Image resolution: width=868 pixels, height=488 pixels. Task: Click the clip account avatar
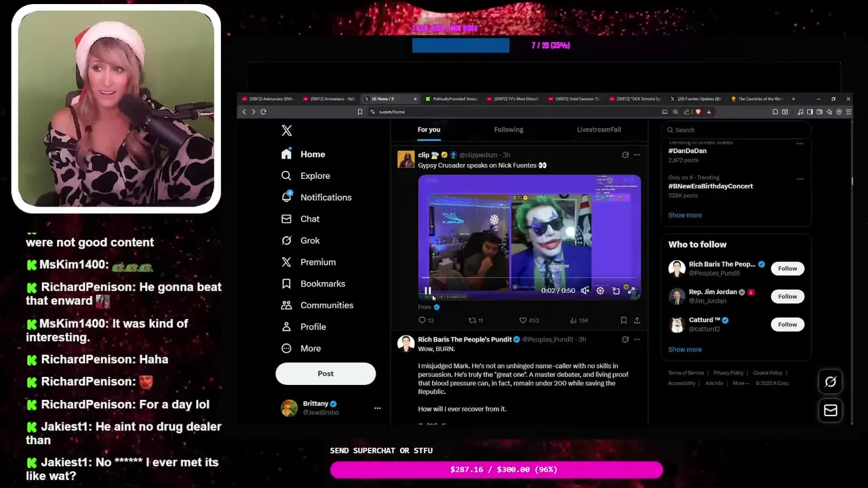pos(406,159)
